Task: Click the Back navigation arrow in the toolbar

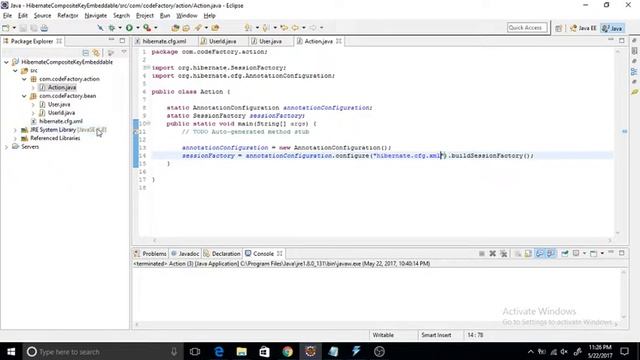Action: click(295, 28)
